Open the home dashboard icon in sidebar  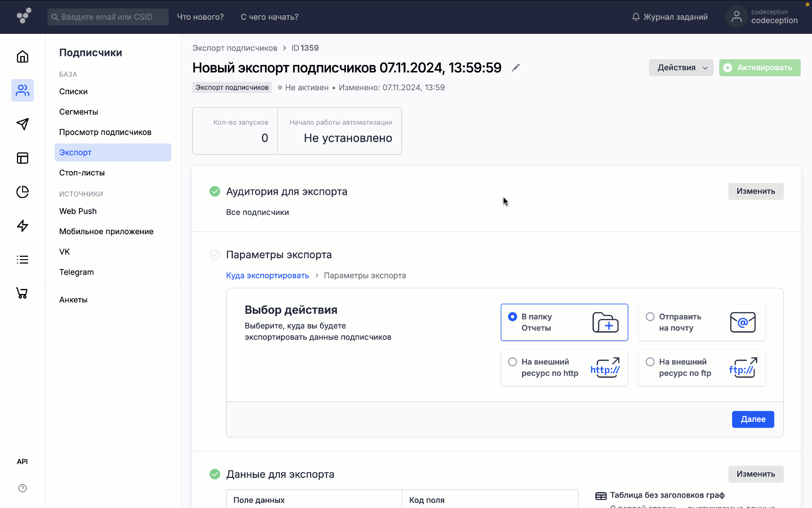point(23,57)
